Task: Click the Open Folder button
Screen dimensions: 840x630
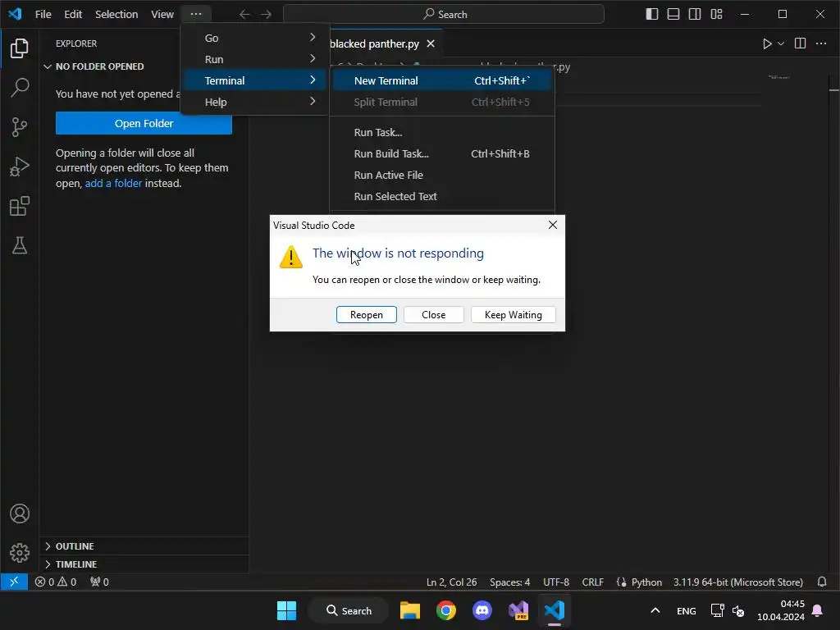Action: click(144, 123)
